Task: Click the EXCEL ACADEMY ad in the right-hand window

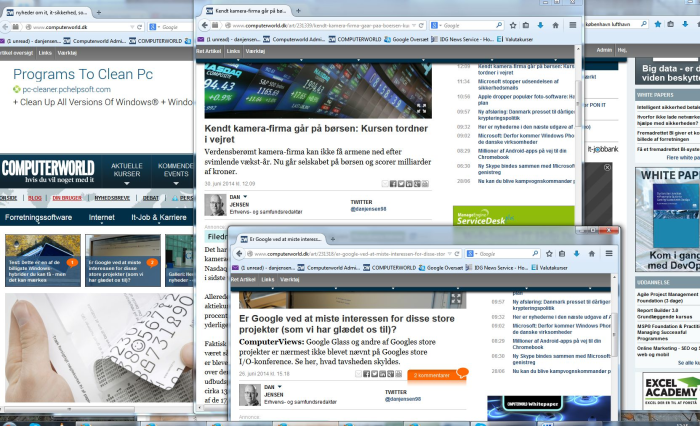Action: pos(671,391)
